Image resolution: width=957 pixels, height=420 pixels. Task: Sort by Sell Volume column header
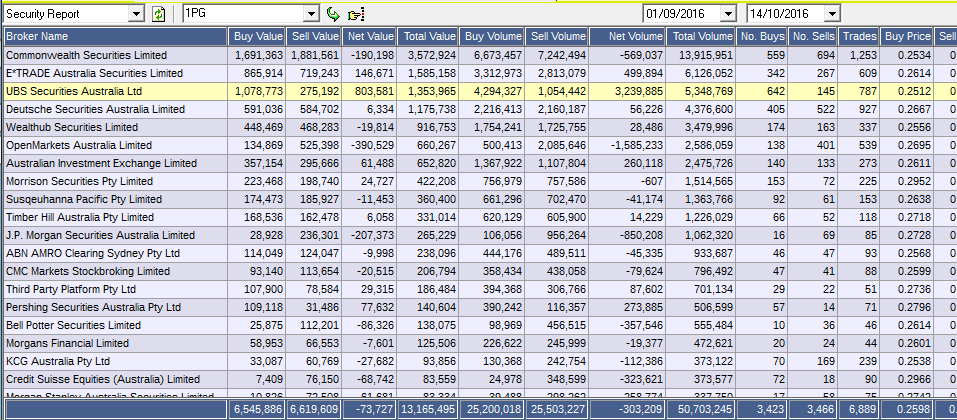coord(557,37)
